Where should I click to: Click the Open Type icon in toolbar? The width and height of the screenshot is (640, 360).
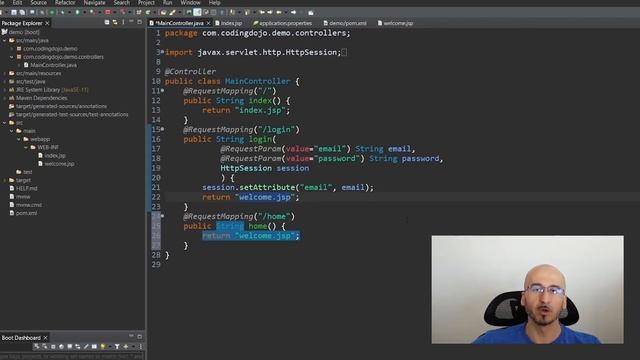pyautogui.click(x=163, y=12)
